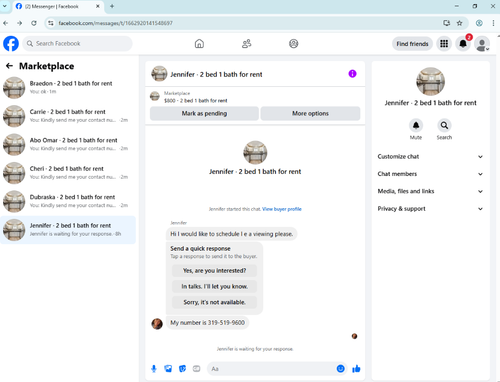This screenshot has width=500, height=382.
Task: Open Cheri conversation
Action: tap(68, 173)
